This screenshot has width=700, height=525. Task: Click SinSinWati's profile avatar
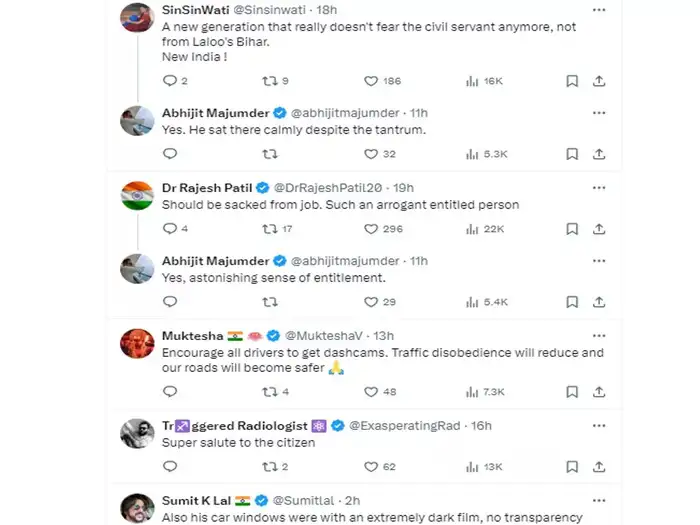(136, 18)
